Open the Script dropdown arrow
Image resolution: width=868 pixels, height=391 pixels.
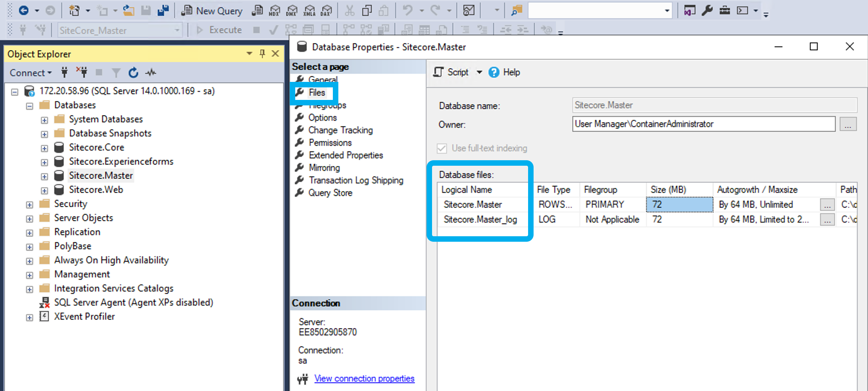coord(479,72)
